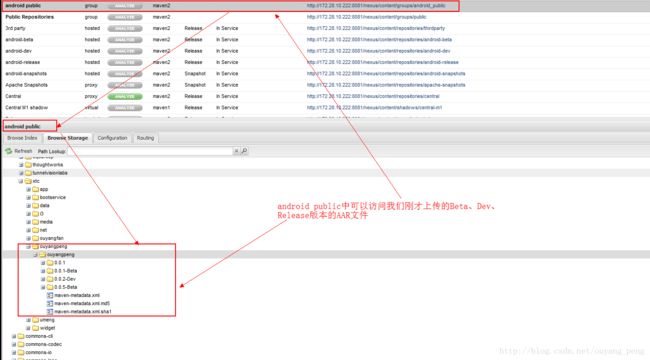
Task: Clear the Path Lookup field with the x icon
Action: pos(236,151)
